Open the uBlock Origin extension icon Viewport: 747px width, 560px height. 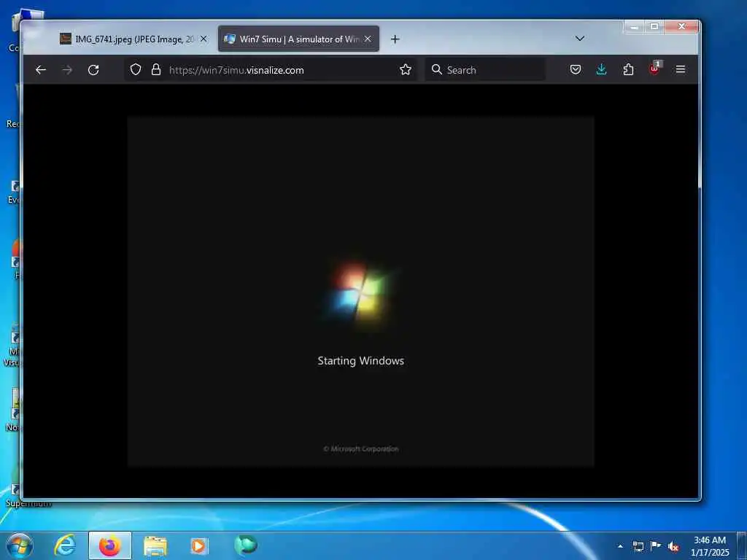coord(654,69)
